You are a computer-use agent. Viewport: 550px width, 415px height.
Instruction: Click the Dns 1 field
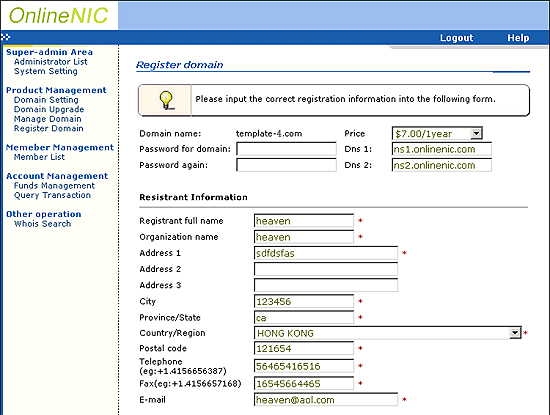coord(442,149)
